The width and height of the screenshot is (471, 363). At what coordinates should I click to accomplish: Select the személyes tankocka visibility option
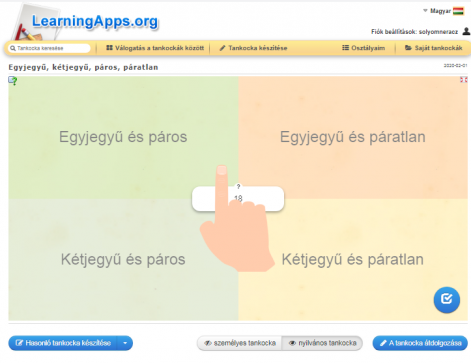240,343
